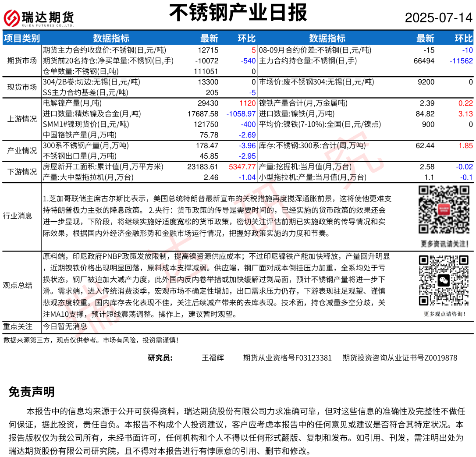The image size is (476, 457).
Task: Click the red 5347.77 change value
Action: 242,167
